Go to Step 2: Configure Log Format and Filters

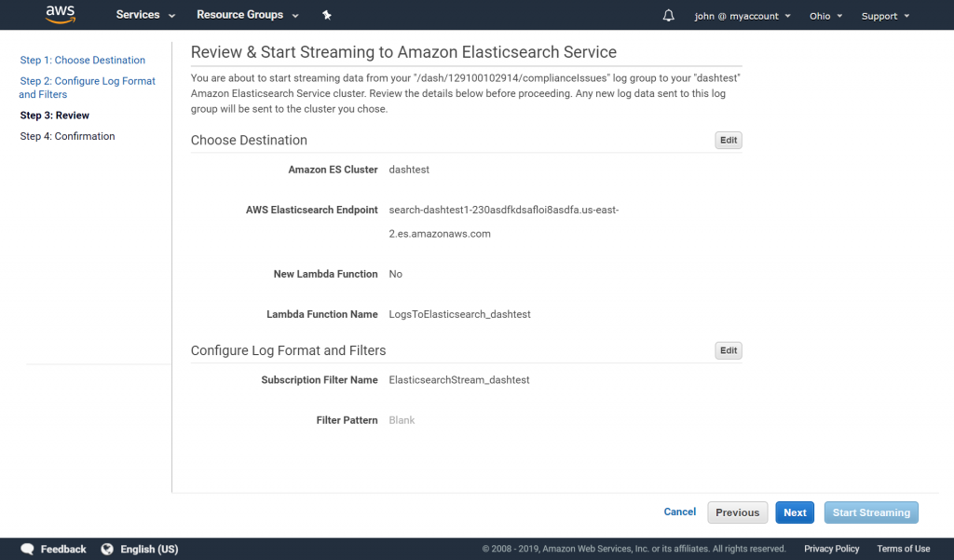click(x=87, y=88)
